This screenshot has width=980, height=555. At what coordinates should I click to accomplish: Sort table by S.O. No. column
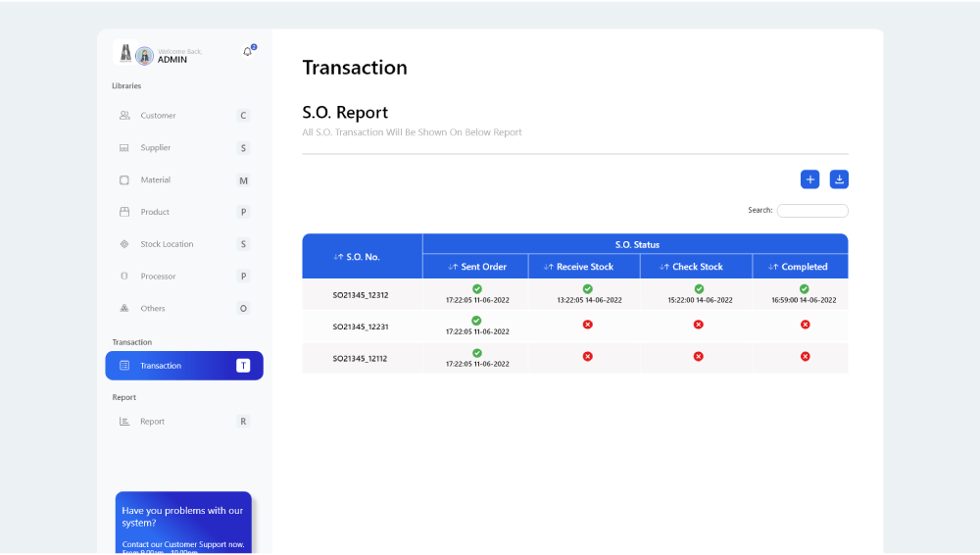click(x=357, y=257)
